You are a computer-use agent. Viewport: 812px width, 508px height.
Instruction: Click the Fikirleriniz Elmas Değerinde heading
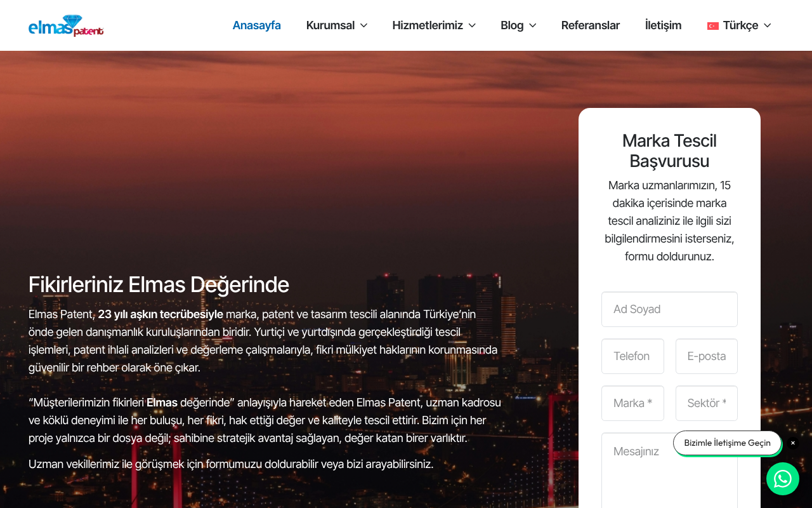(159, 284)
